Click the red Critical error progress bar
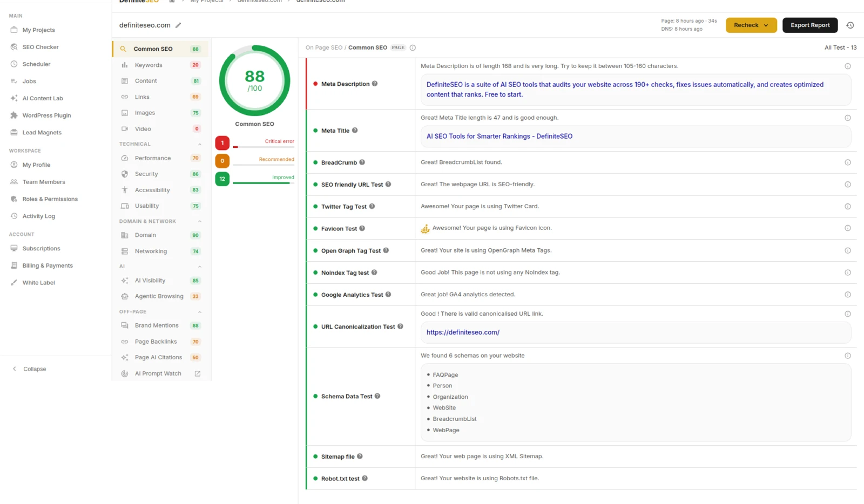This screenshot has height=504, width=864. coord(264,147)
